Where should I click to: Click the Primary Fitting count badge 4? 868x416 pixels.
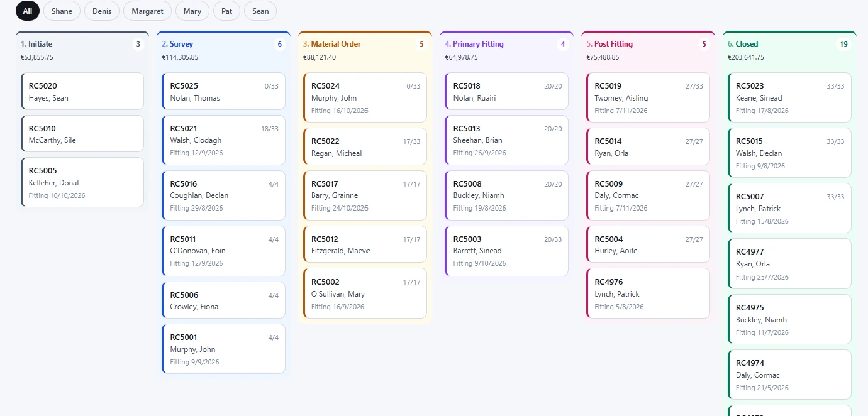(563, 44)
